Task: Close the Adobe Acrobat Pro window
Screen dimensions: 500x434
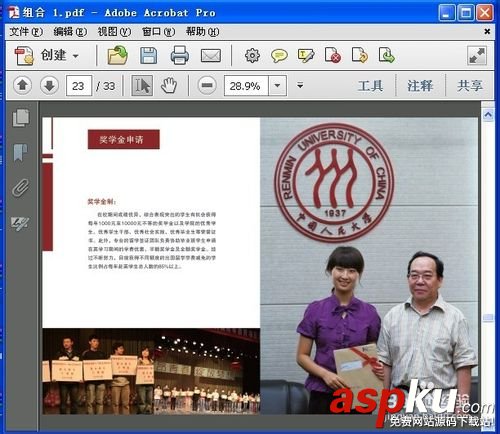Action: 485,13
